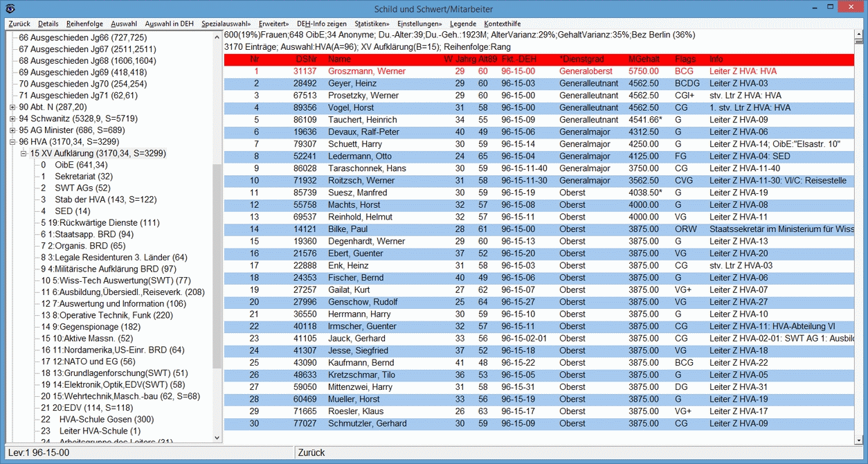Click the name Ledermann, Otto
The image size is (868, 464).
[x=360, y=156]
